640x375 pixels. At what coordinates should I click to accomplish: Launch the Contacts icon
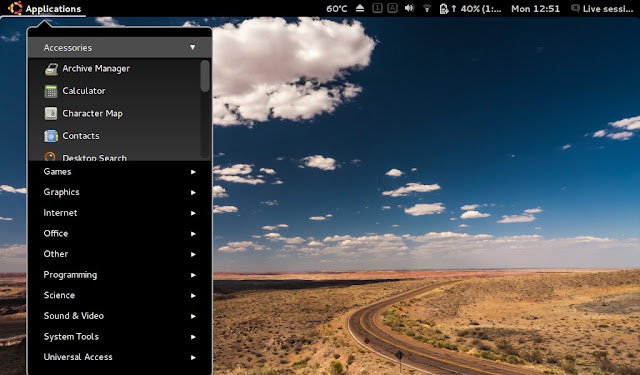tap(51, 136)
